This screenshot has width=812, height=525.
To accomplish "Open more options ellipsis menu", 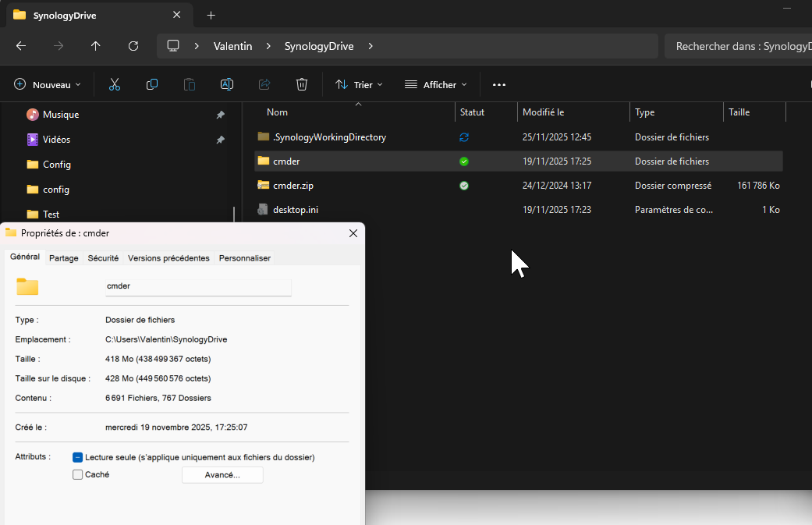I will coord(499,84).
